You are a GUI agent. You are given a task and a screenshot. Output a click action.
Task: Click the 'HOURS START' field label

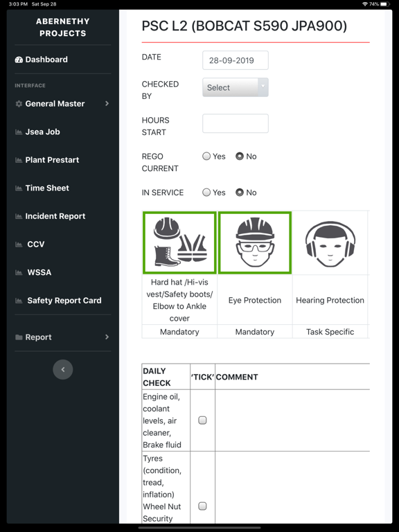(155, 126)
